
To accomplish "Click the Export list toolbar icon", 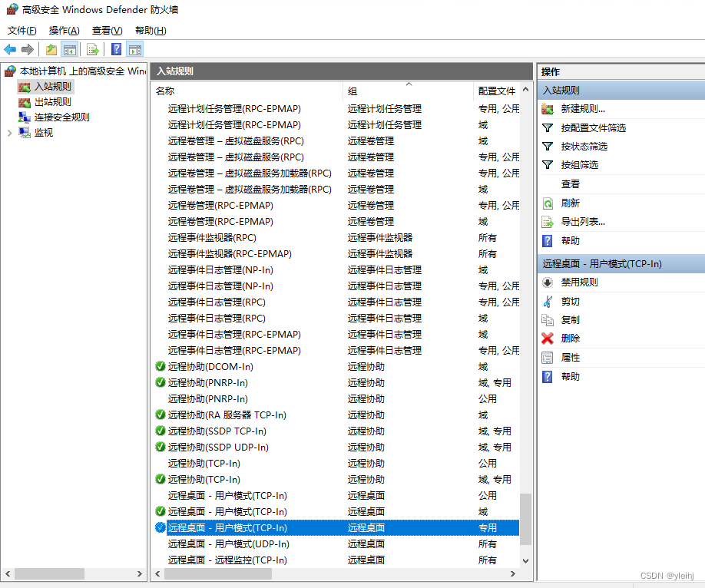I will pos(93,49).
